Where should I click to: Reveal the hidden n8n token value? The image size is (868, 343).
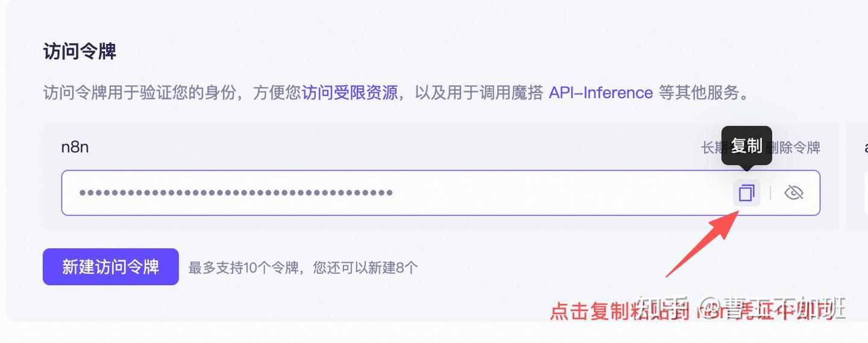(794, 193)
